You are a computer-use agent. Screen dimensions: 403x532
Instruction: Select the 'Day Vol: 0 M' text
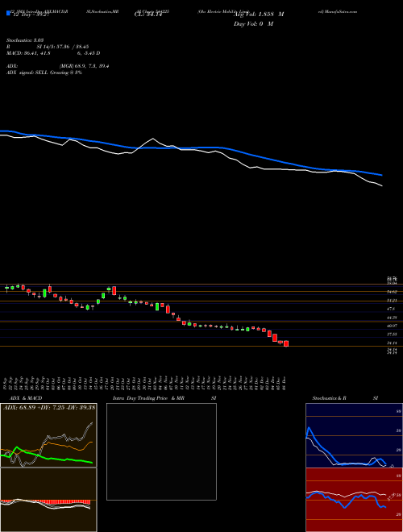[x=253, y=24]
